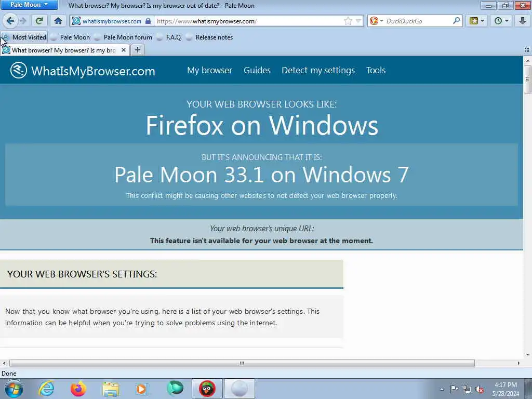This screenshot has height=399, width=532.
Task: Go back with the back arrow button
Action: click(10, 21)
